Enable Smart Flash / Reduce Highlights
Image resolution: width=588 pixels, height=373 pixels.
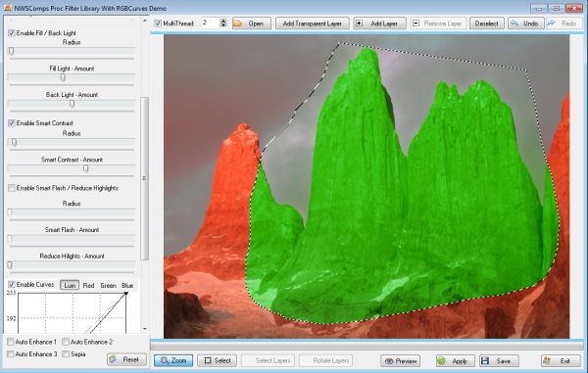click(x=12, y=188)
